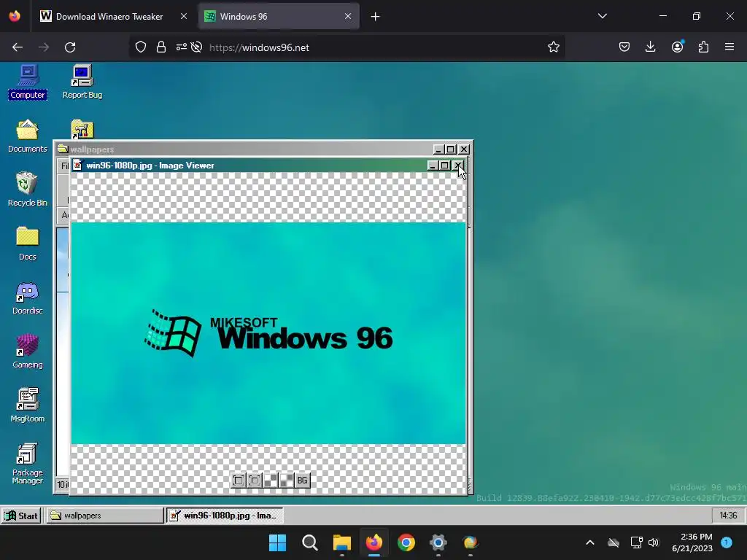The height and width of the screenshot is (560, 747).
Task: Expand the list all tabs dropdown
Action: pos(602,16)
